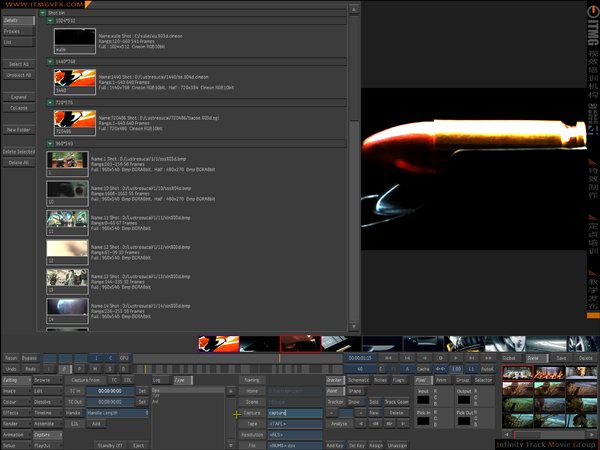Viewport: 600px width, 450px height.
Task: Toggle the Bypass button
Action: point(30,357)
